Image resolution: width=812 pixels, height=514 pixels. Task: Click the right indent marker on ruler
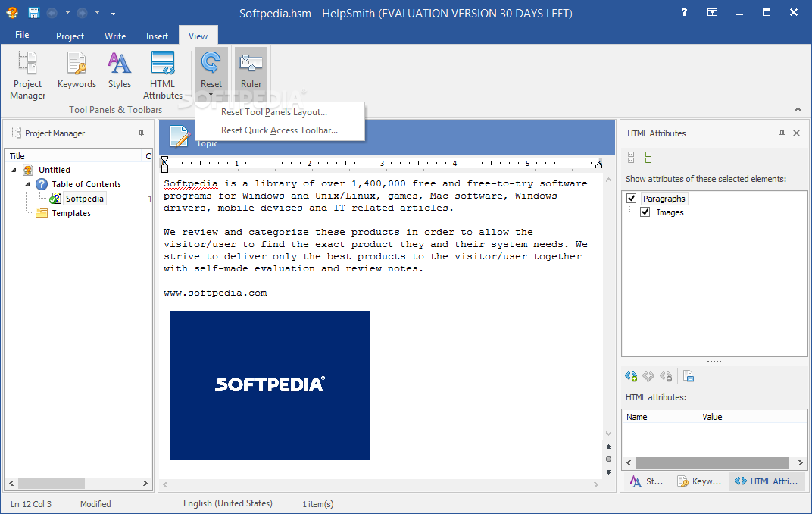(x=598, y=165)
